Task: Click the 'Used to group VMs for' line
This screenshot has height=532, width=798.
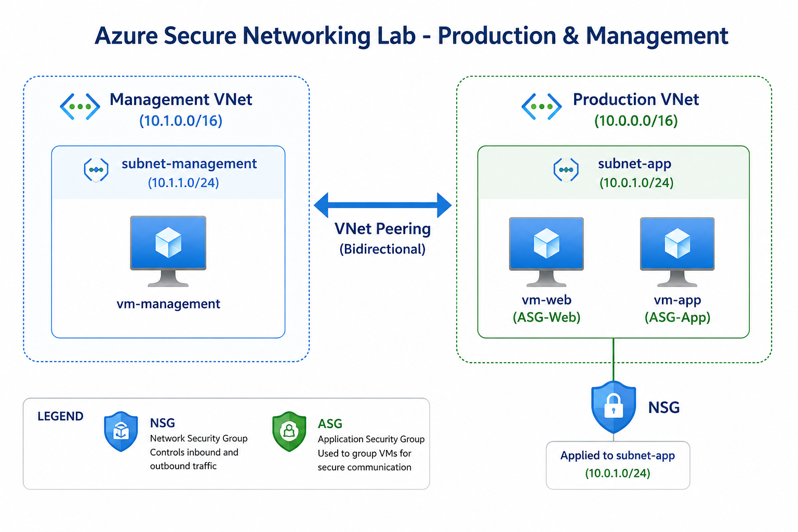Action: [x=365, y=454]
